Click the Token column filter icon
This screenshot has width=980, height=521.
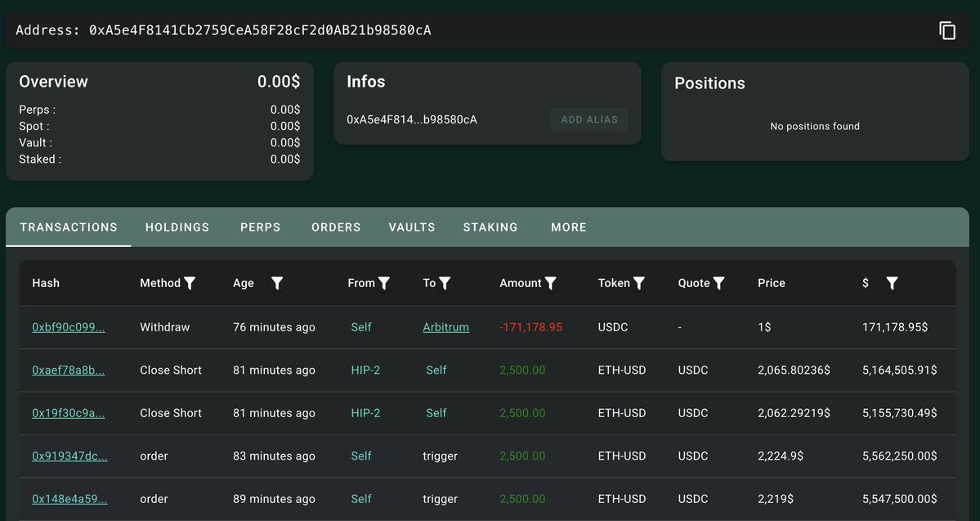click(639, 283)
